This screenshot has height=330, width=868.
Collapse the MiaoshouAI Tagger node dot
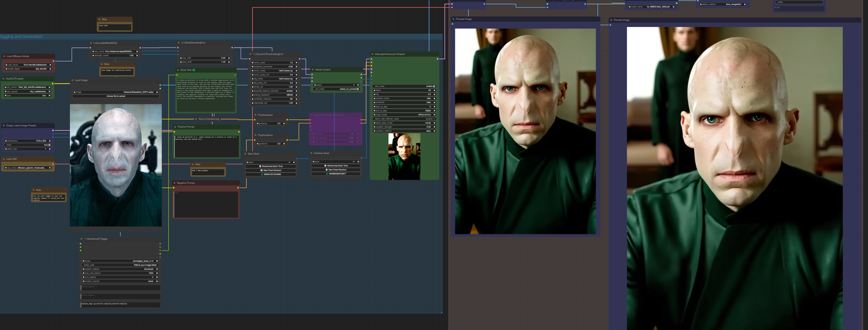click(81, 239)
